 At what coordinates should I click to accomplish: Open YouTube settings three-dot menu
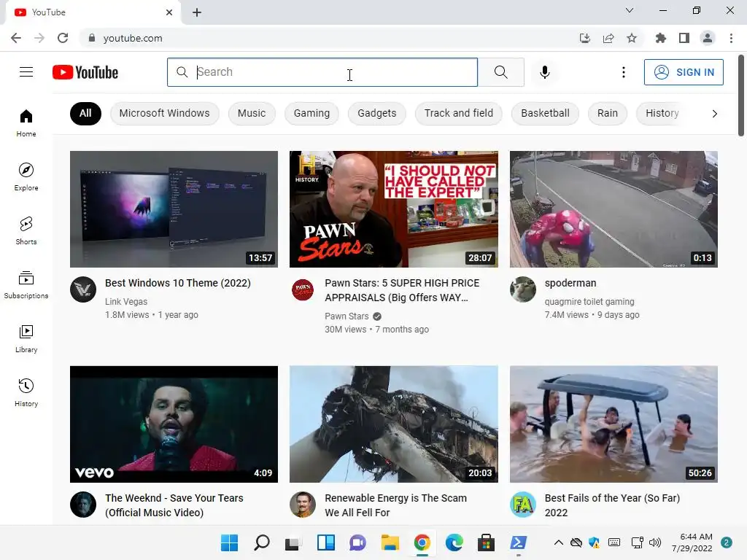click(623, 72)
